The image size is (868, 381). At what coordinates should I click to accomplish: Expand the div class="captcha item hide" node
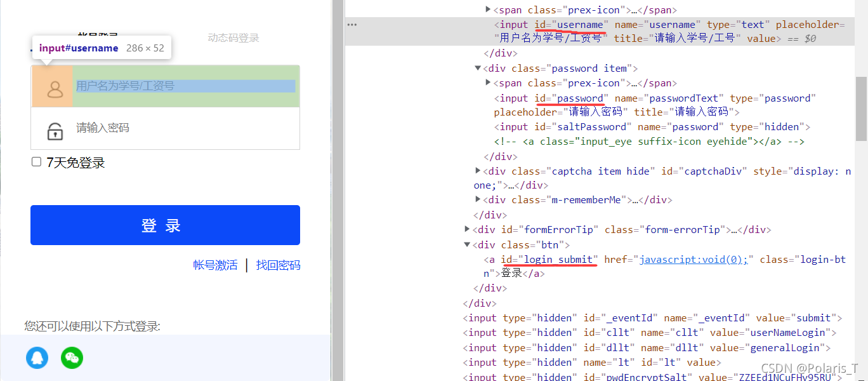[x=478, y=171]
